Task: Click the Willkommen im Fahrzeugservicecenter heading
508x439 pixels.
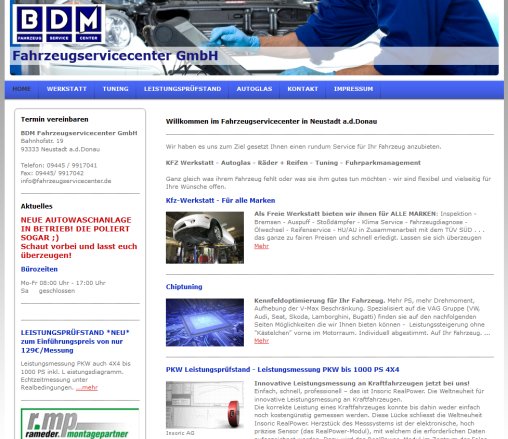Action: pos(271,121)
